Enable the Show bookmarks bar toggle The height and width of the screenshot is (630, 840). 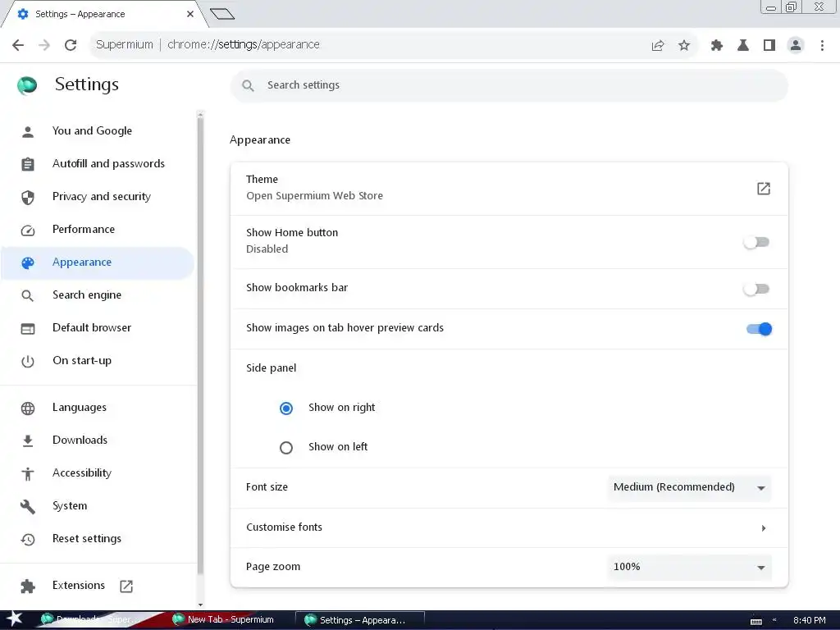tap(756, 290)
